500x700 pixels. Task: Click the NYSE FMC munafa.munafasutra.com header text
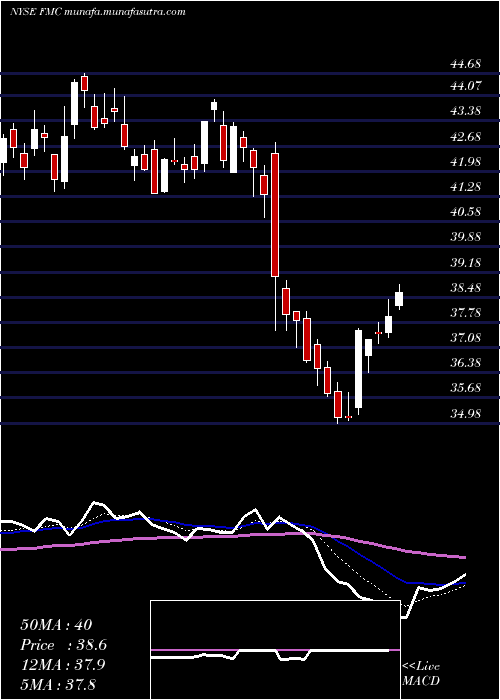[97, 12]
